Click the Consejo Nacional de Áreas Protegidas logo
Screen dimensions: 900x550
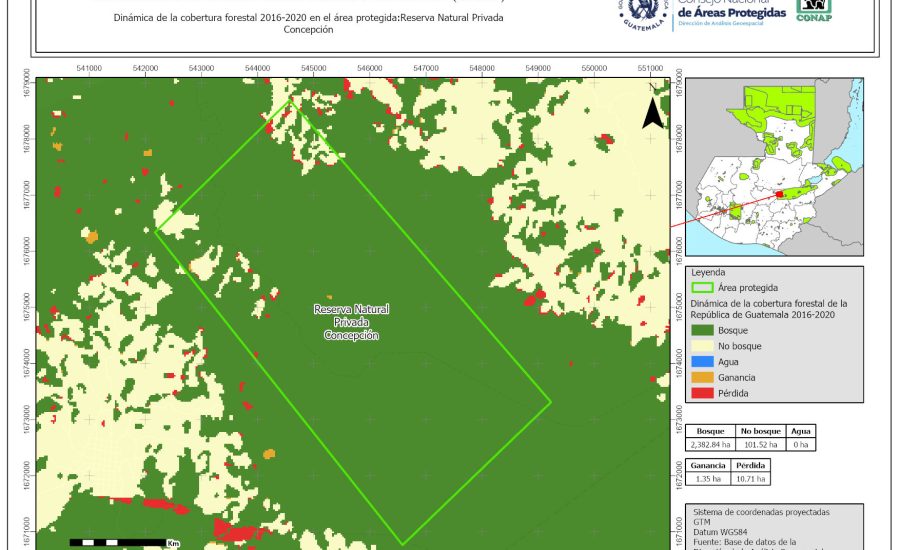[x=728, y=14]
